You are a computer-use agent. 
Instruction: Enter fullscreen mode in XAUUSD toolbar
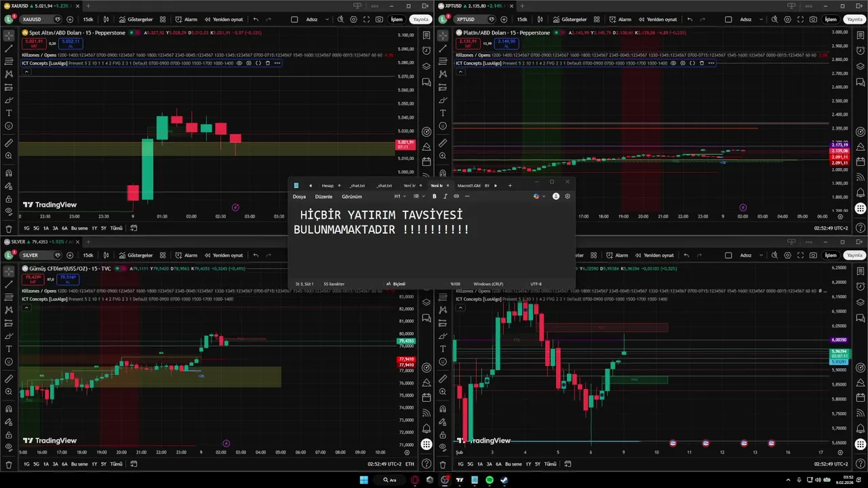pos(366,20)
